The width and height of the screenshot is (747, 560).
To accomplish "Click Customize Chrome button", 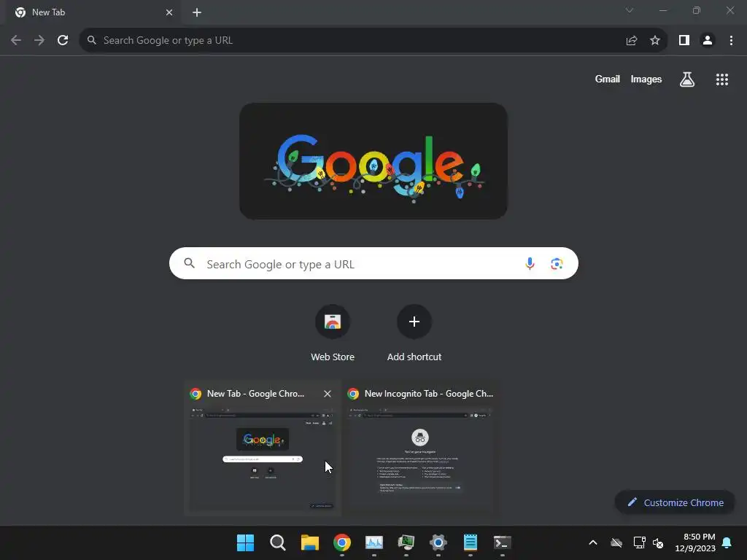I will click(675, 502).
